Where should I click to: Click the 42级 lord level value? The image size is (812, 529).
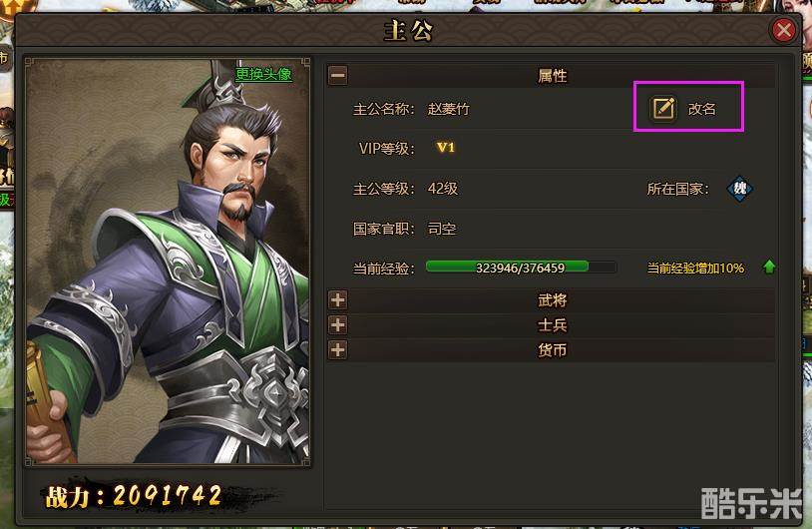point(443,189)
